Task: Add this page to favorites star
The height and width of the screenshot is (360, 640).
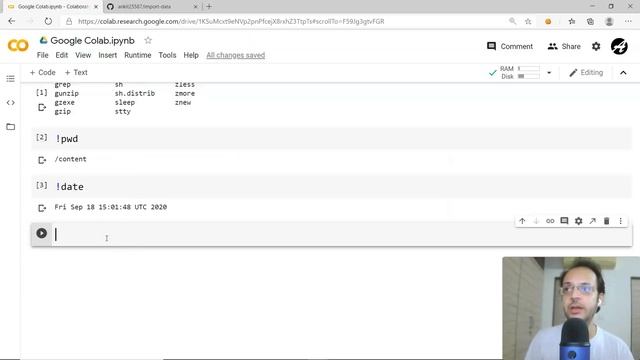Action: point(528,21)
